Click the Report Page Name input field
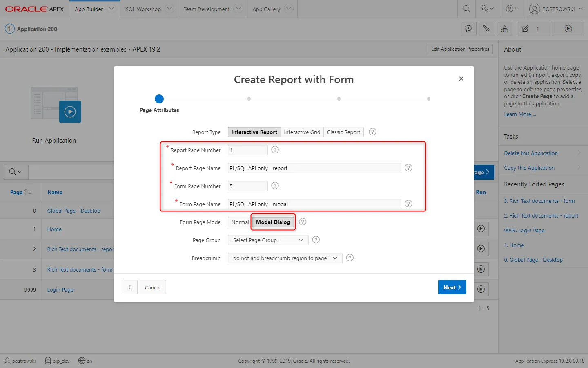 (314, 168)
